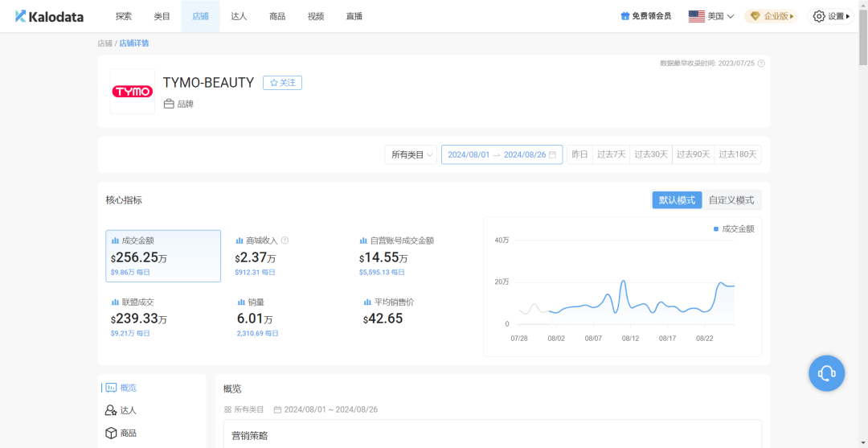Select the 过去7天 date range

pyautogui.click(x=611, y=154)
